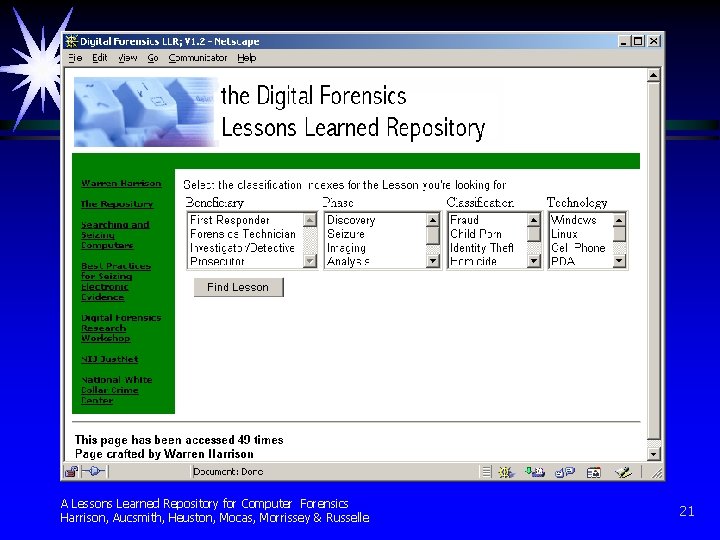Click Beneficiary list scroll down arrow
This screenshot has width=720, height=540.
310,261
